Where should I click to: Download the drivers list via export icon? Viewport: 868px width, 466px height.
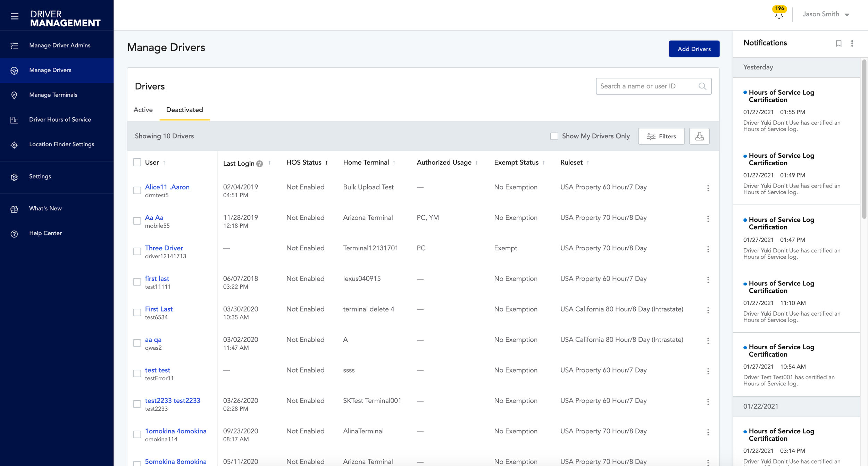point(699,136)
